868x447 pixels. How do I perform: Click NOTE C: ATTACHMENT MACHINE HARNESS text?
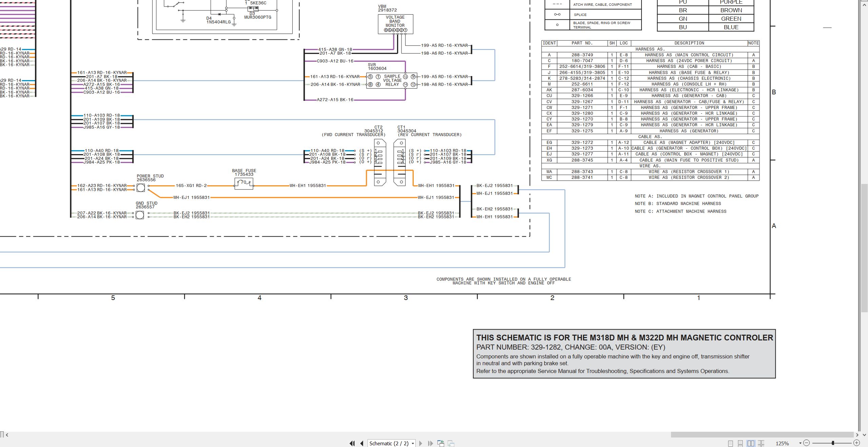tap(680, 211)
